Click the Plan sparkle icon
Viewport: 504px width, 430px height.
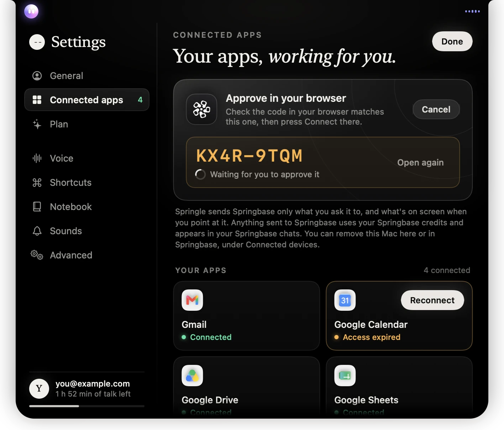click(x=37, y=124)
